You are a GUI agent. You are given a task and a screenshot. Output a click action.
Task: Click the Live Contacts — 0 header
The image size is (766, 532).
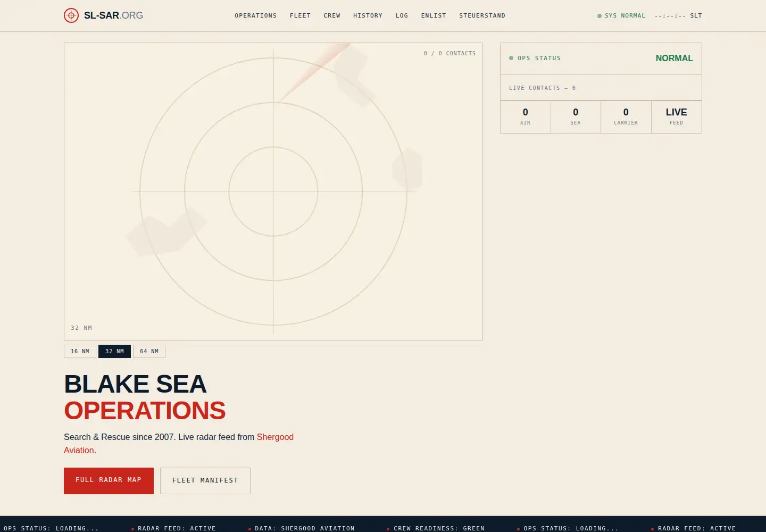coord(542,88)
